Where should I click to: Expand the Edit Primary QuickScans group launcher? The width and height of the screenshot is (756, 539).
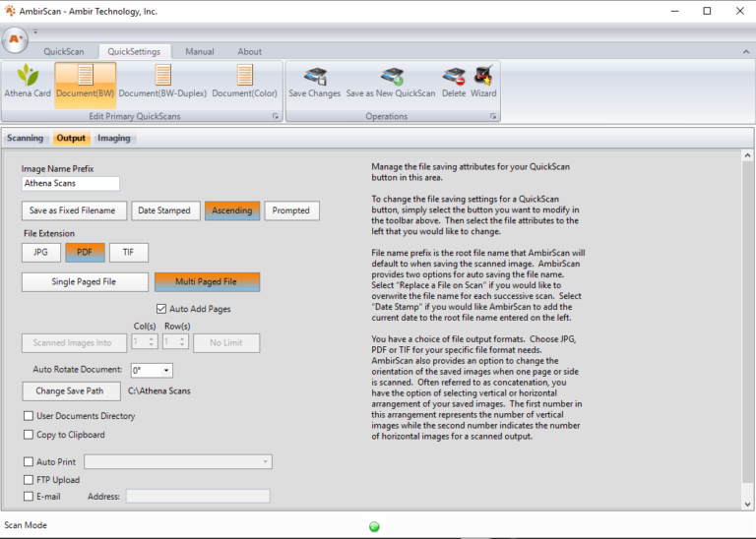point(275,117)
